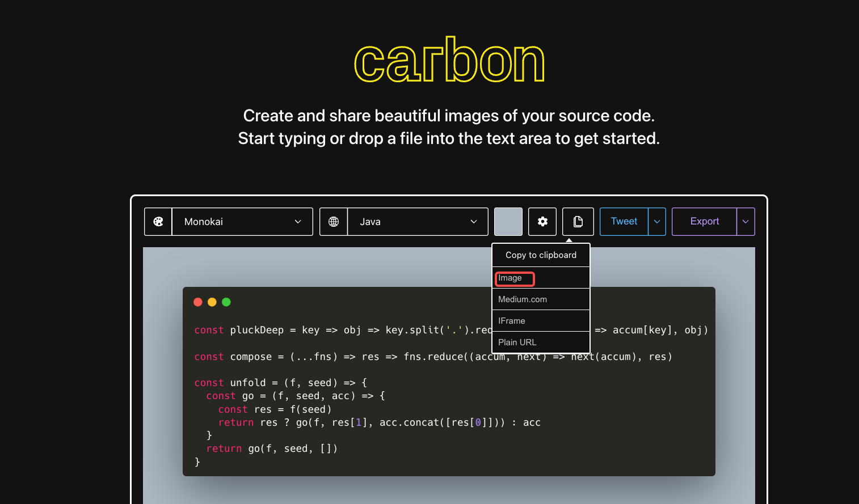Click the green window dot

(226, 302)
